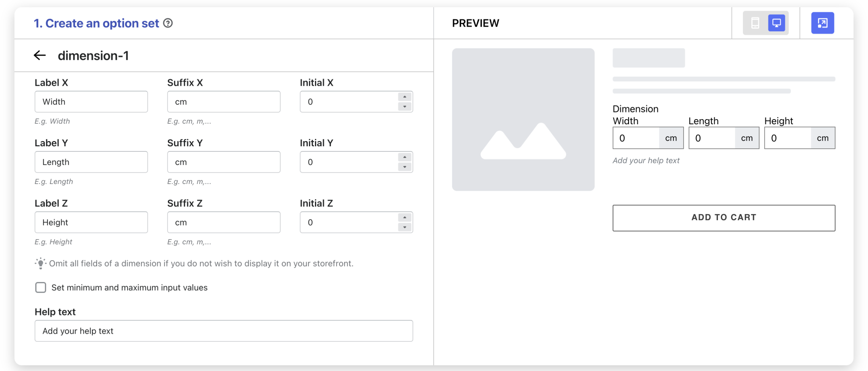The image size is (868, 371).
Task: Lower the Initial Z value
Action: tap(405, 227)
